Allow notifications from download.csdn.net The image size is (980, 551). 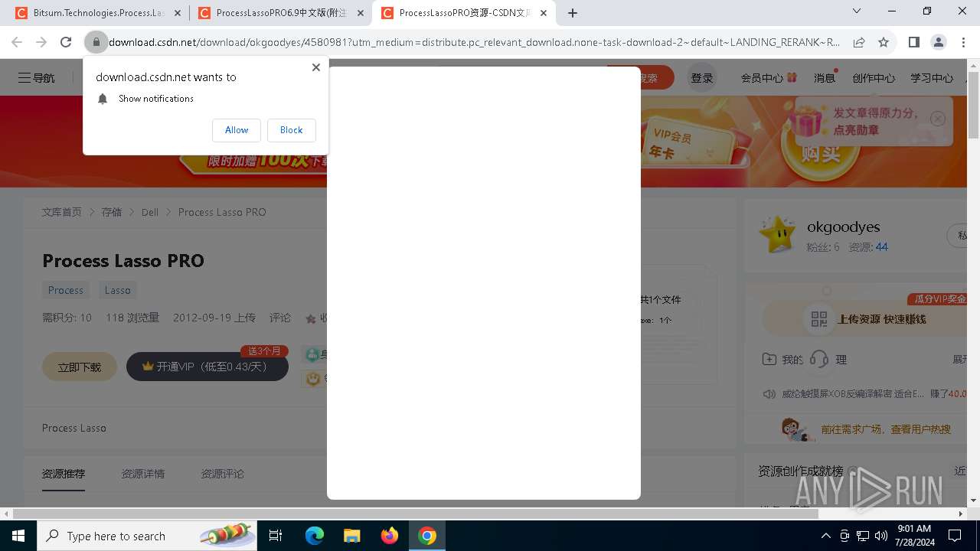(x=237, y=130)
